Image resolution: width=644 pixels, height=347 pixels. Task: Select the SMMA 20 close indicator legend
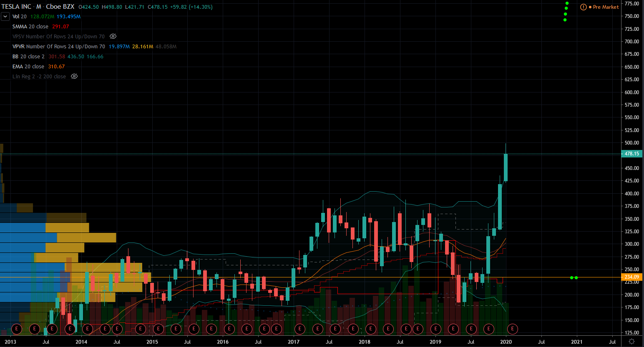30,27
